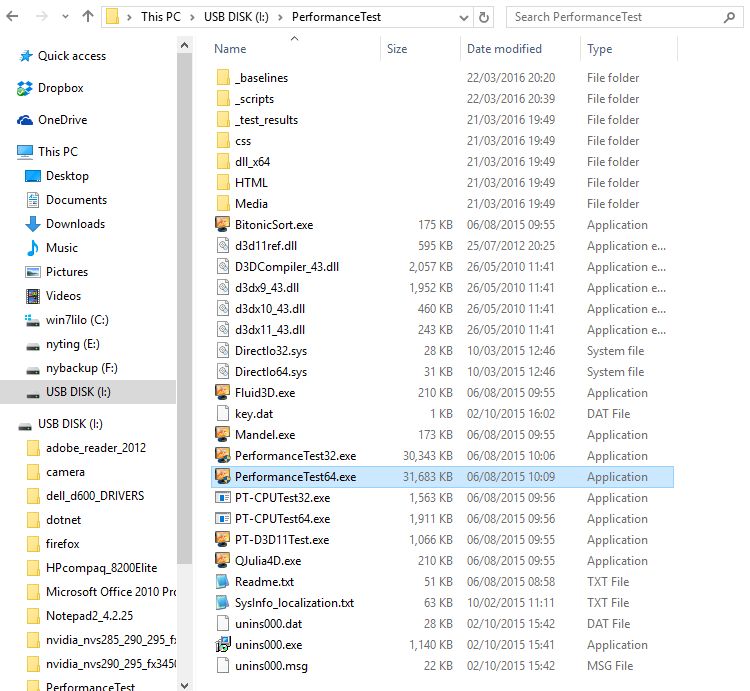Select PT-CPUTest32.exe icon
This screenshot has height=691, width=750.
[x=223, y=498]
